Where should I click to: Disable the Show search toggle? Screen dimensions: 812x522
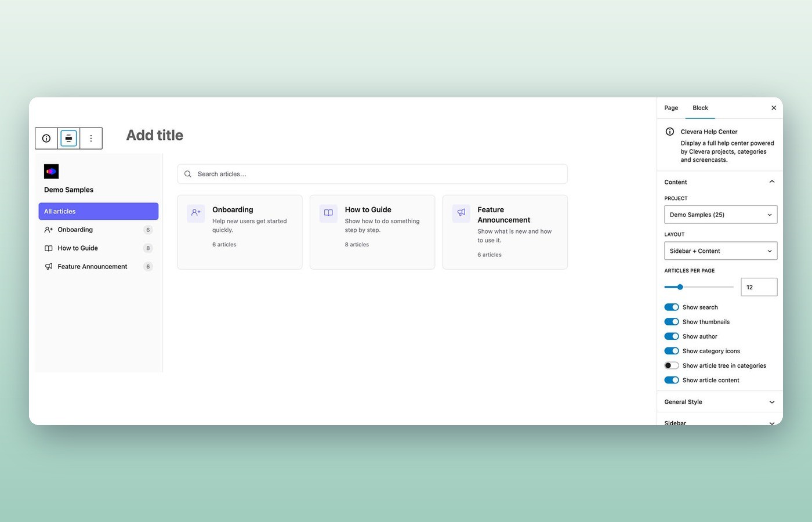point(672,307)
